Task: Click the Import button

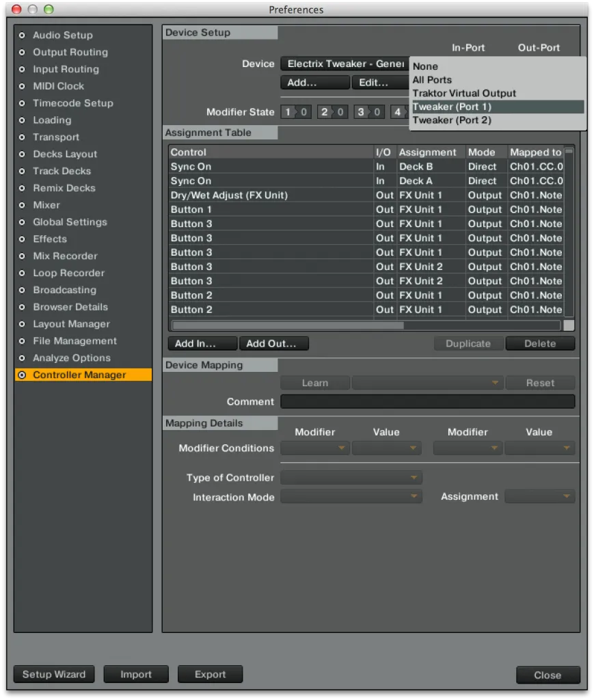Action: tap(136, 674)
